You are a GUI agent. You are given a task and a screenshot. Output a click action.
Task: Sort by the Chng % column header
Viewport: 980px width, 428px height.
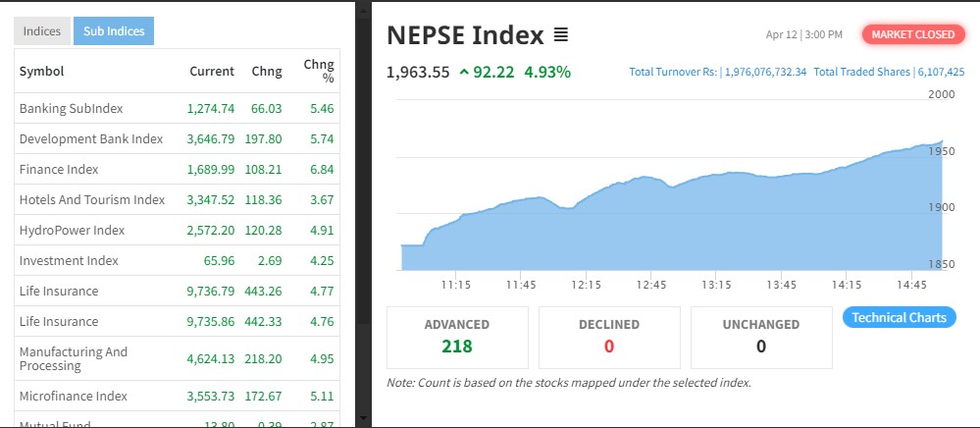click(x=319, y=71)
